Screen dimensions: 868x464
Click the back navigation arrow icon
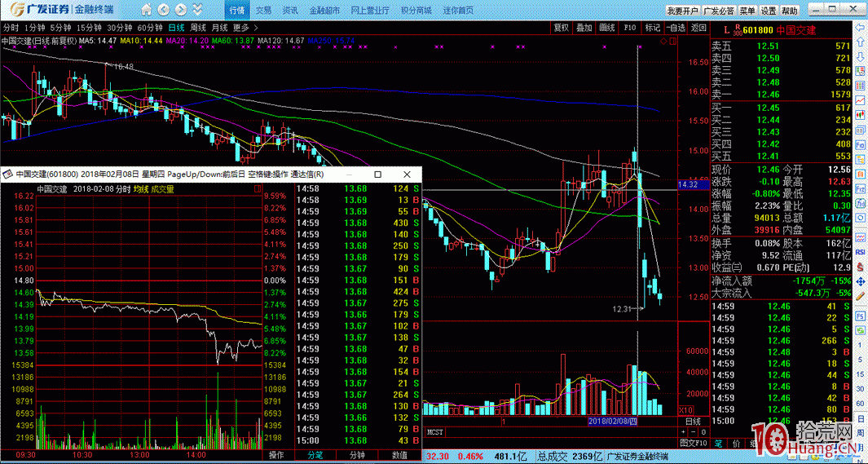(x=164, y=10)
